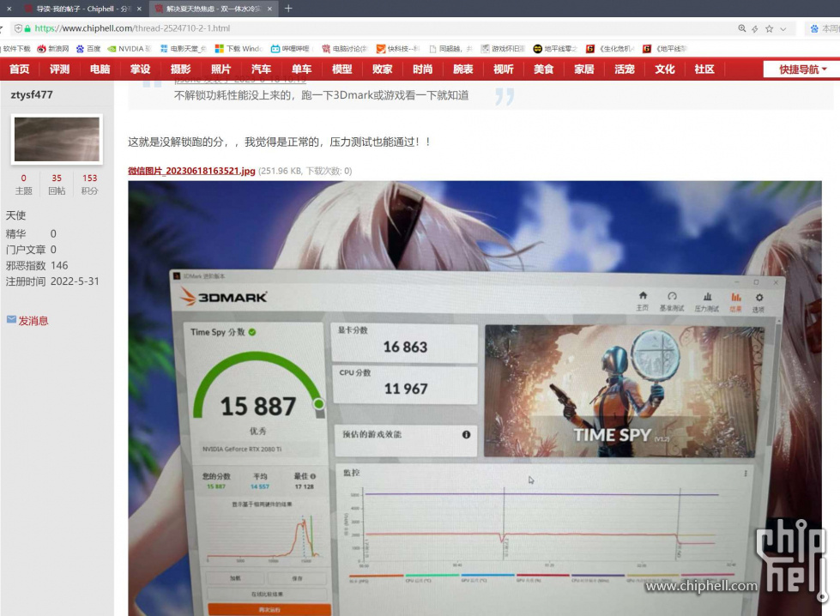Image resolution: width=840 pixels, height=616 pixels.
Task: Click the 这就是没解锁跑的分 post text
Action: (x=279, y=142)
